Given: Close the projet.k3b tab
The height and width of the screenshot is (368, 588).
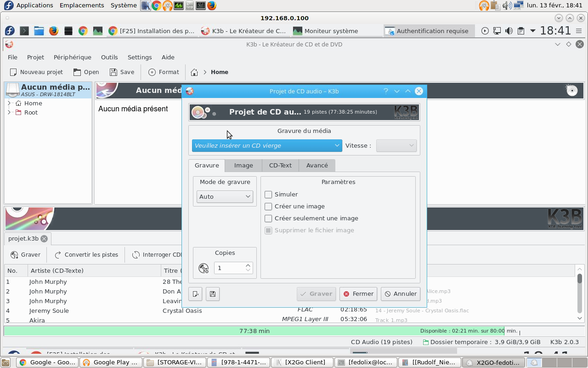Looking at the screenshot, I should (x=44, y=239).
